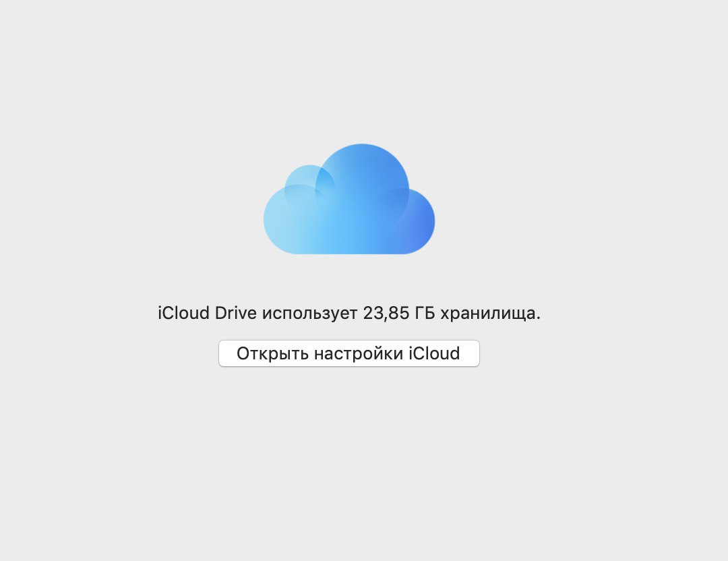Click the word "настройки" on the button

[359, 354]
